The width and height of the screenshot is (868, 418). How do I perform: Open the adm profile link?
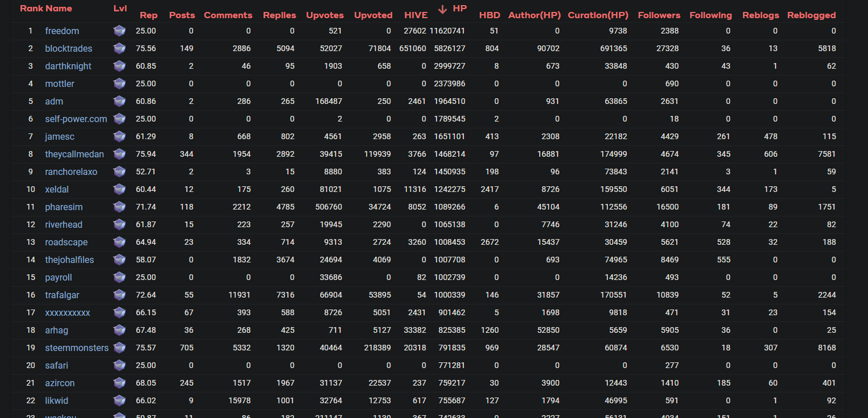54,101
